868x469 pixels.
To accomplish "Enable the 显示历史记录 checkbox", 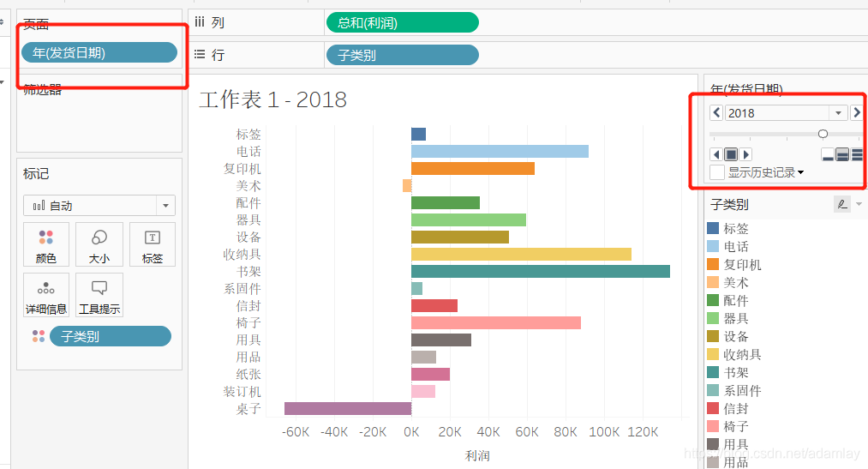I will [x=717, y=172].
